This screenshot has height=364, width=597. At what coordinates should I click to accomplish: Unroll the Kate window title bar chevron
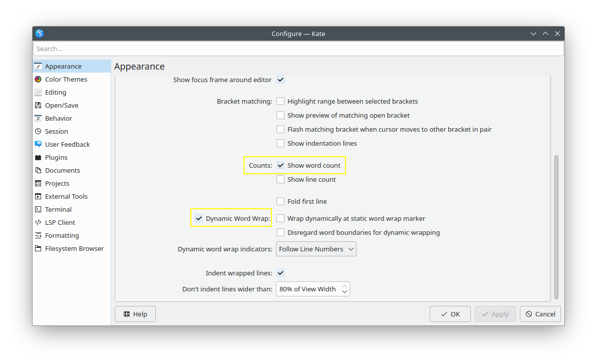[533, 34]
